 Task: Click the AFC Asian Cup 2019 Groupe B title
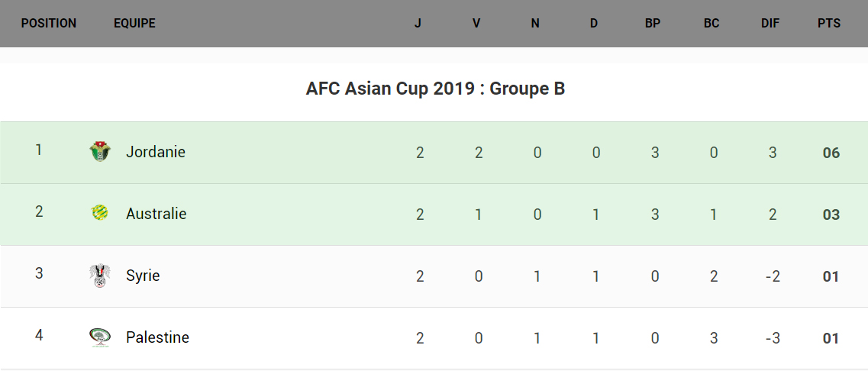coord(435,89)
